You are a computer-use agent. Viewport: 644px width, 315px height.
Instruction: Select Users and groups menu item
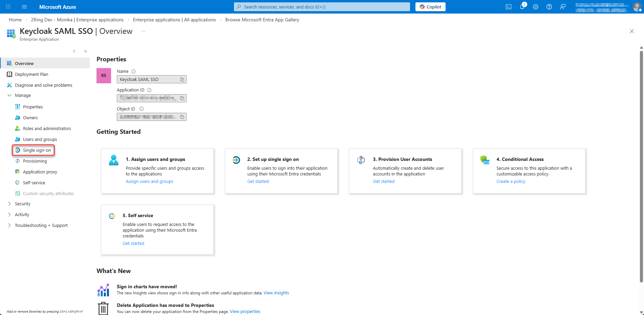coord(40,139)
